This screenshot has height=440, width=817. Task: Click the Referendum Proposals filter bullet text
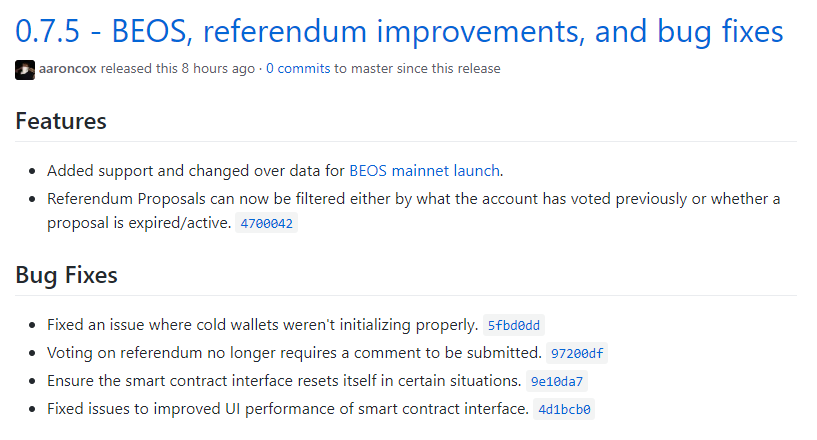(413, 211)
